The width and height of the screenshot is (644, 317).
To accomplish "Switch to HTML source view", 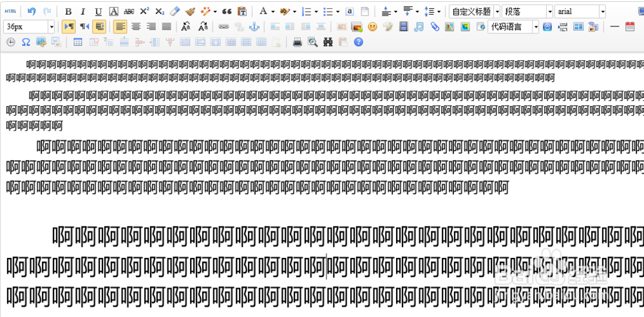I will pos(10,12).
